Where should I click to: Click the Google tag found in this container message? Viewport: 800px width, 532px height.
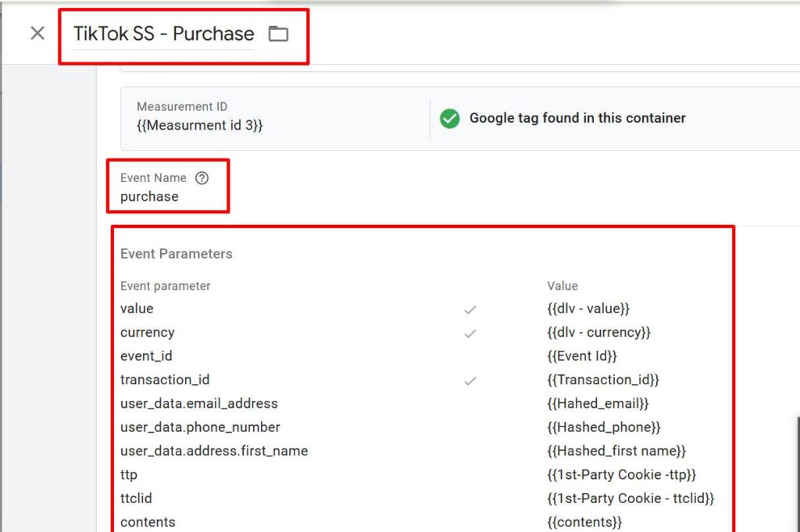tap(577, 118)
